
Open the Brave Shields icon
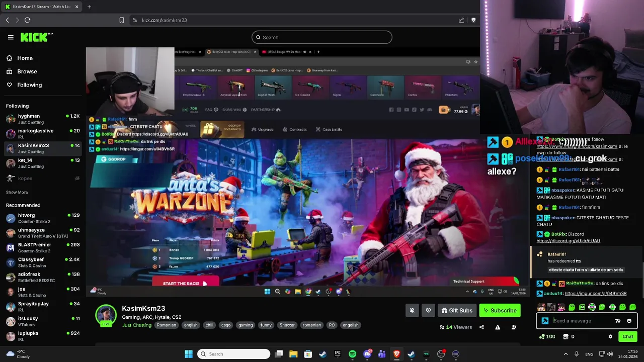pos(473,20)
